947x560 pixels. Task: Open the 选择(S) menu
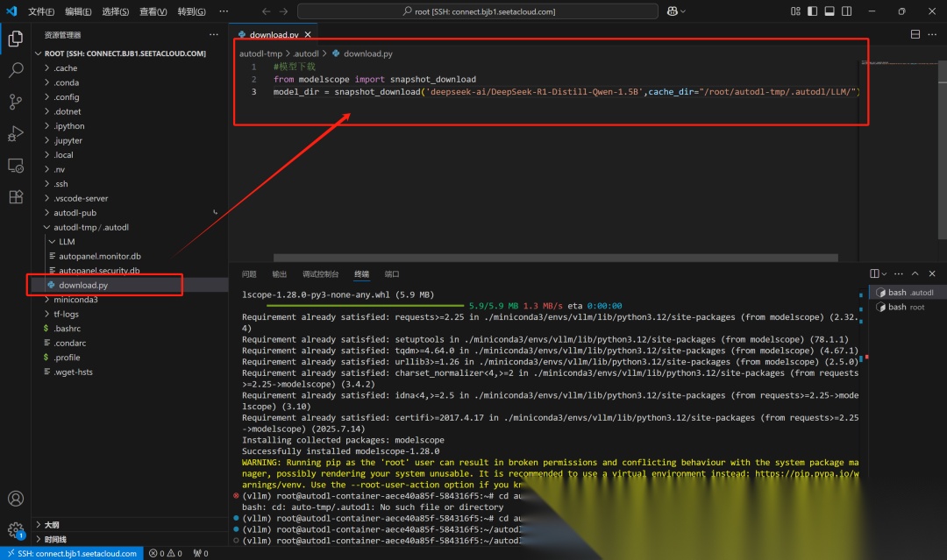point(116,11)
